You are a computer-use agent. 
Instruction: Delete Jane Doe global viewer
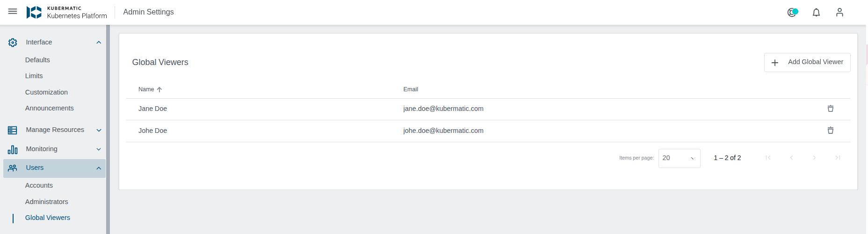coord(830,109)
